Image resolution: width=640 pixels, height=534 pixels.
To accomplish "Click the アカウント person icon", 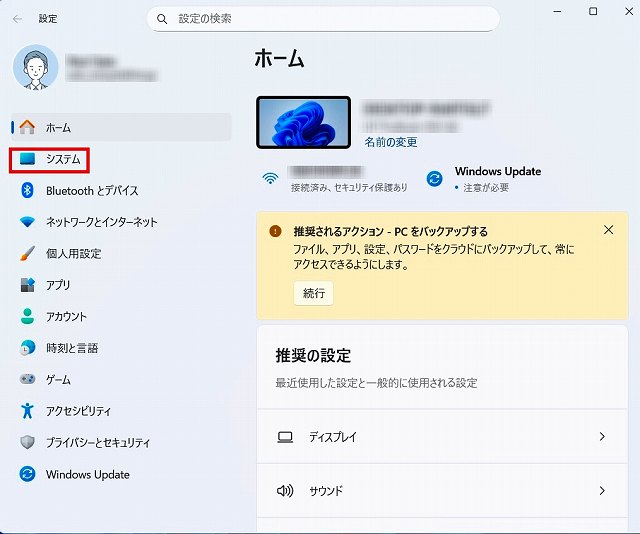I will click(28, 316).
